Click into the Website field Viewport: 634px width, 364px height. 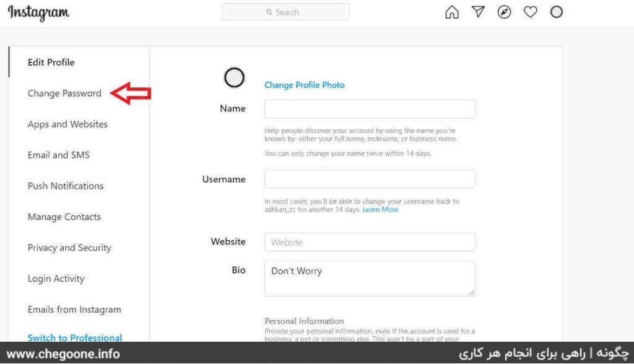pos(370,242)
